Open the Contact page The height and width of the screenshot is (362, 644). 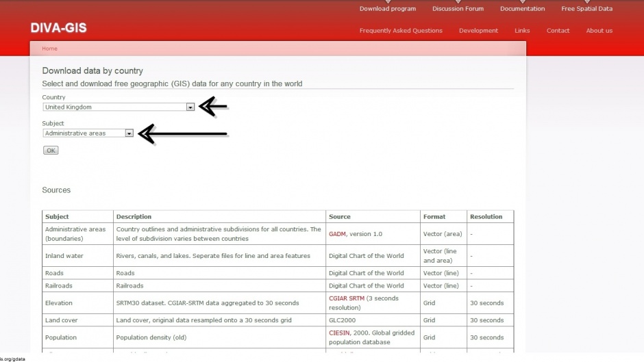[x=558, y=30]
